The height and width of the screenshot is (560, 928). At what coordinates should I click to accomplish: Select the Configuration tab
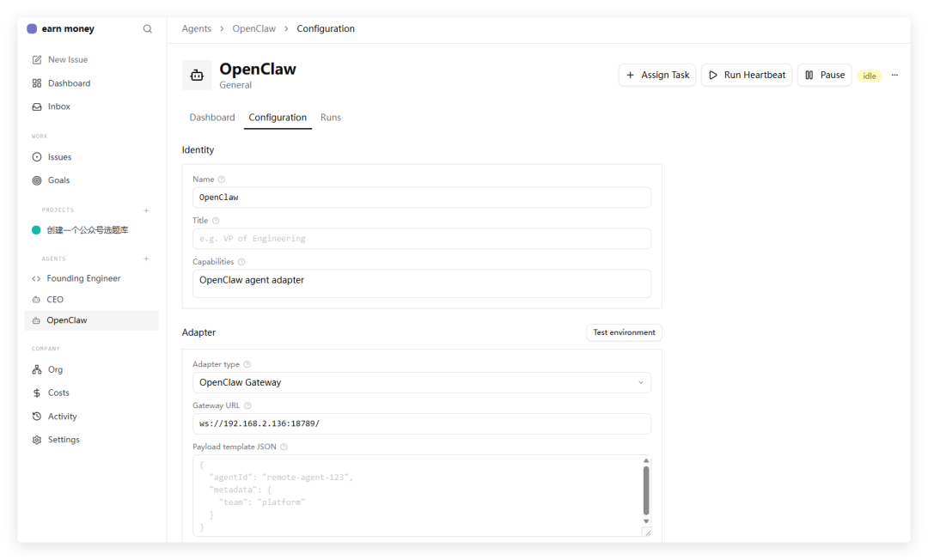278,117
